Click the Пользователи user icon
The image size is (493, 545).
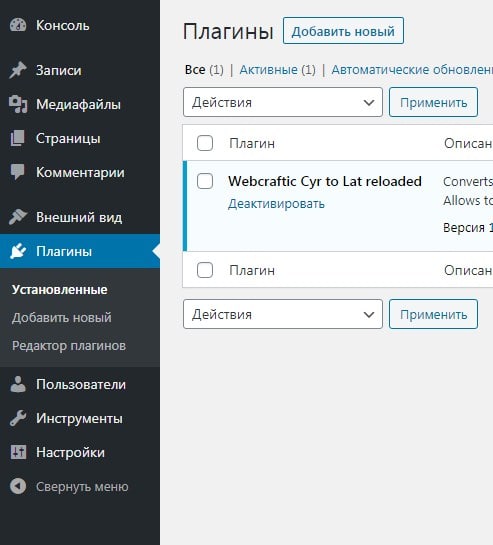(x=18, y=384)
